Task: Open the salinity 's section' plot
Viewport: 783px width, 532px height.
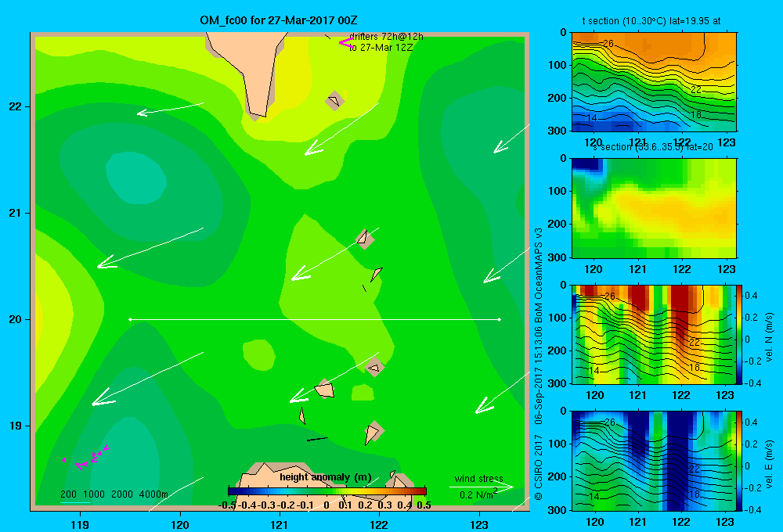Action: point(654,208)
